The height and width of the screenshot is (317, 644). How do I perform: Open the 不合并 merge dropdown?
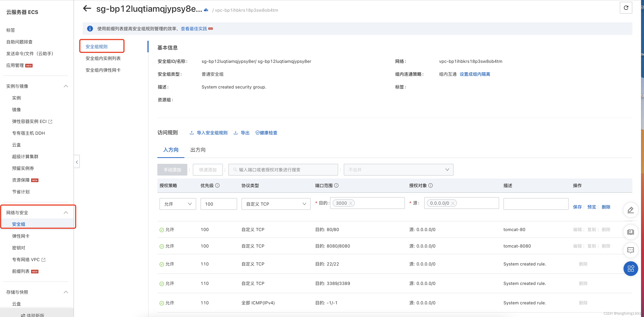coord(398,169)
